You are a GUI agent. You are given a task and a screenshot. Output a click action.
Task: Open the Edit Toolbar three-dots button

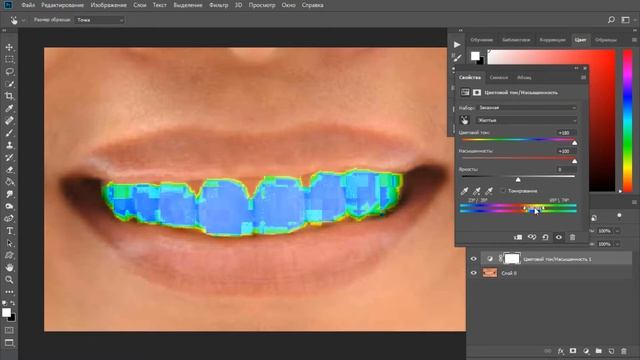(x=9, y=292)
